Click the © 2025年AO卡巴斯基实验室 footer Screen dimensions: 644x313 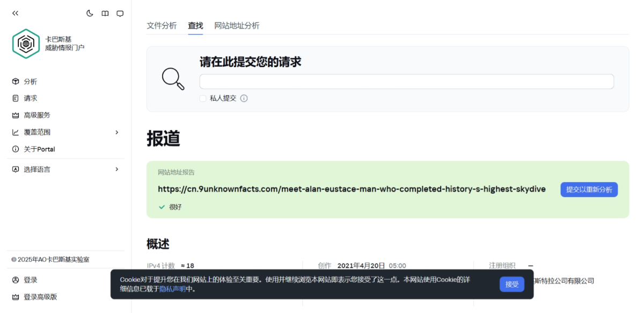pos(50,259)
